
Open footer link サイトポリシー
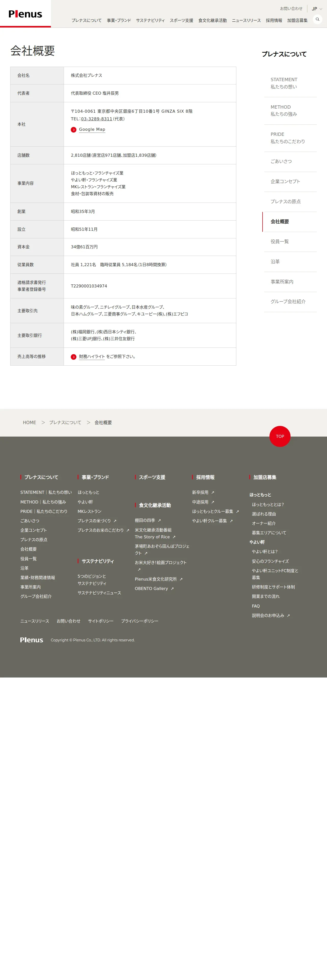click(x=101, y=621)
